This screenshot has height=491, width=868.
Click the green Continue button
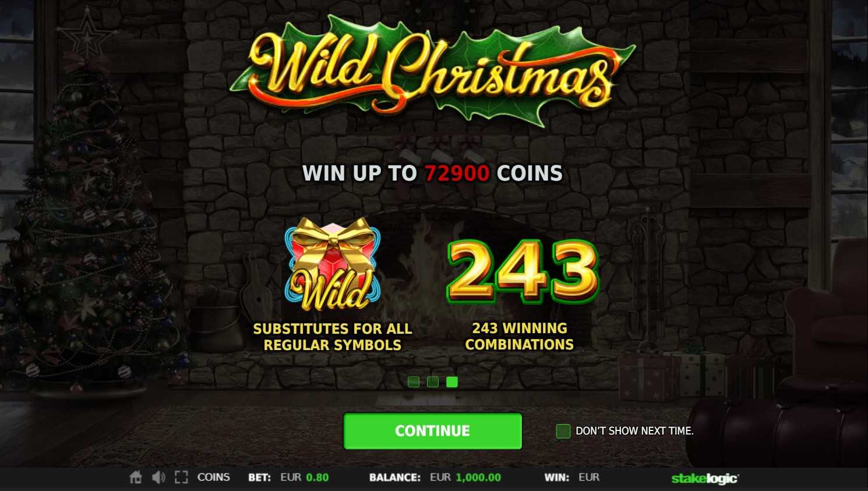(433, 431)
